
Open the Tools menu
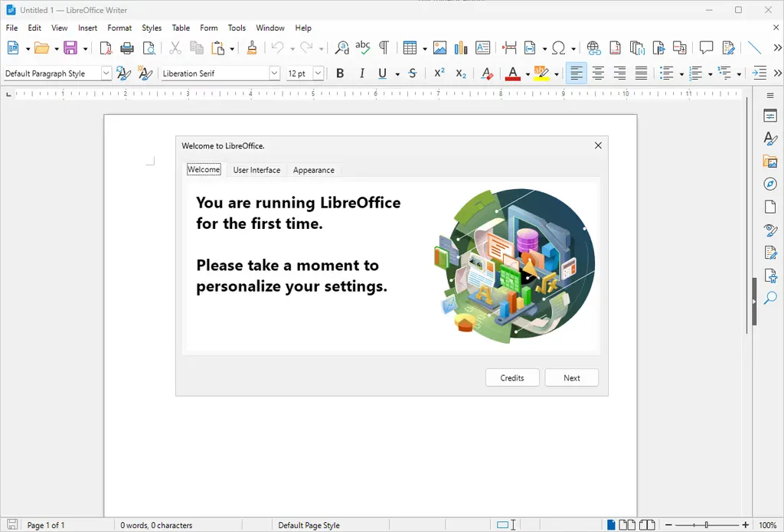[237, 28]
